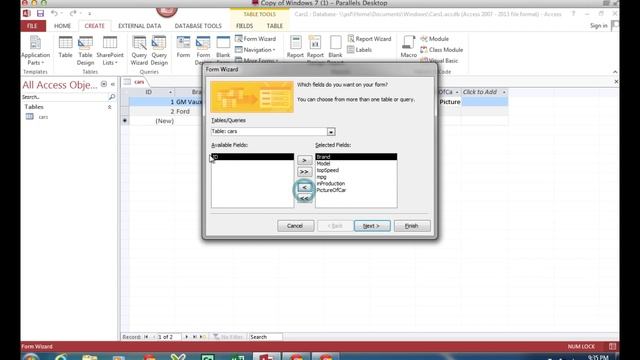Switch to the EXTERNAL DATA tab
Viewport: 640px width, 360px height.
[x=140, y=26]
